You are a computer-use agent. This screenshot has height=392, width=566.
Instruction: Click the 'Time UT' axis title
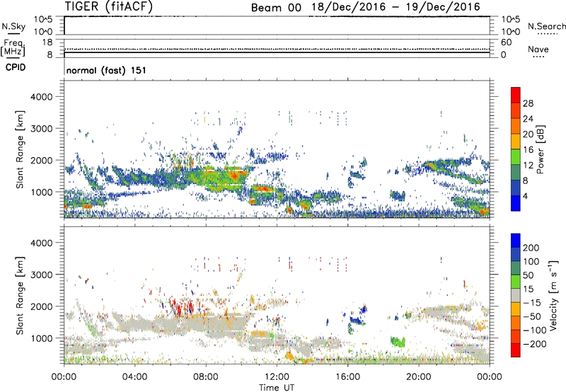[x=277, y=388]
